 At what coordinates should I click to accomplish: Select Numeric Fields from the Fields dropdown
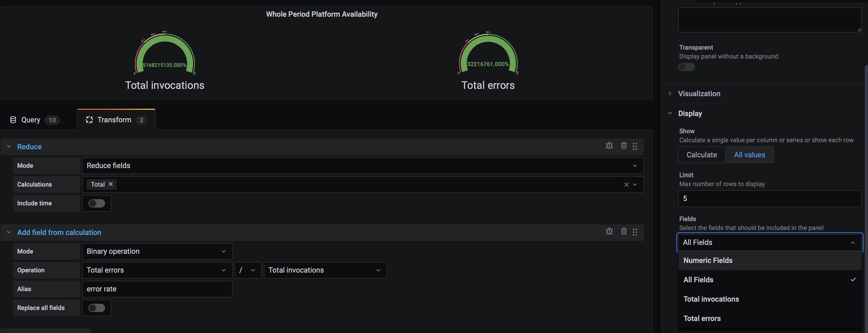point(708,260)
